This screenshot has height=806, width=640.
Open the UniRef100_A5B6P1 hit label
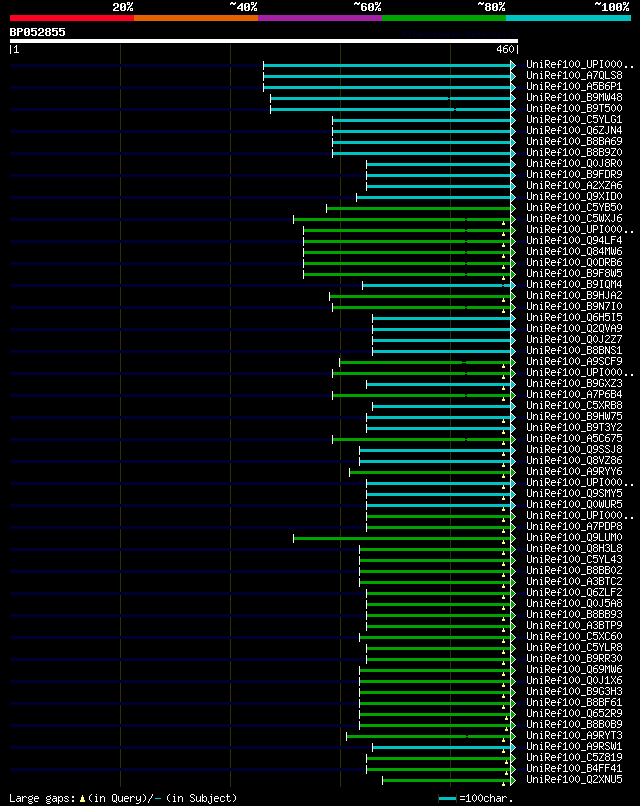click(x=574, y=86)
